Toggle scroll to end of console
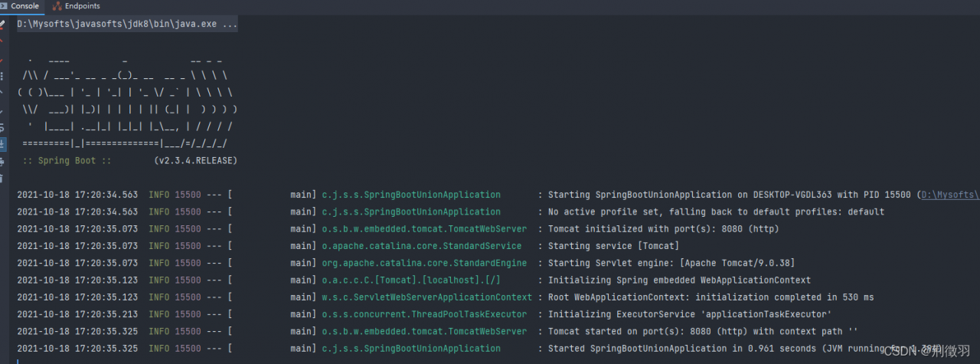The width and height of the screenshot is (980, 364). click(2, 144)
